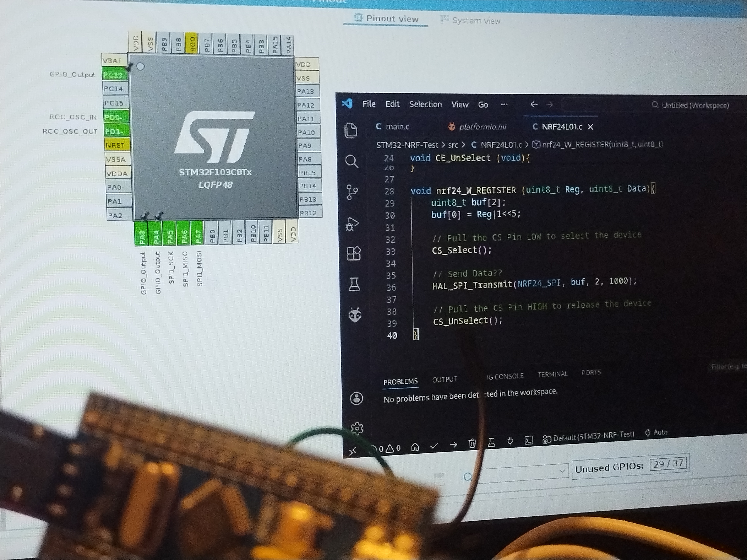Open the Selection menu
This screenshot has height=560, width=747.
425,104
